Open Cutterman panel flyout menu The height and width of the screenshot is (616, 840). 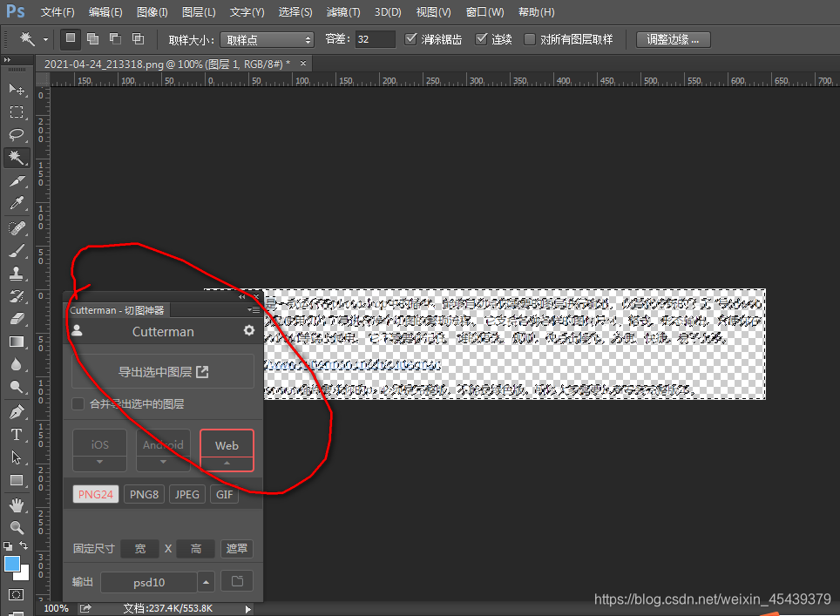pos(254,309)
